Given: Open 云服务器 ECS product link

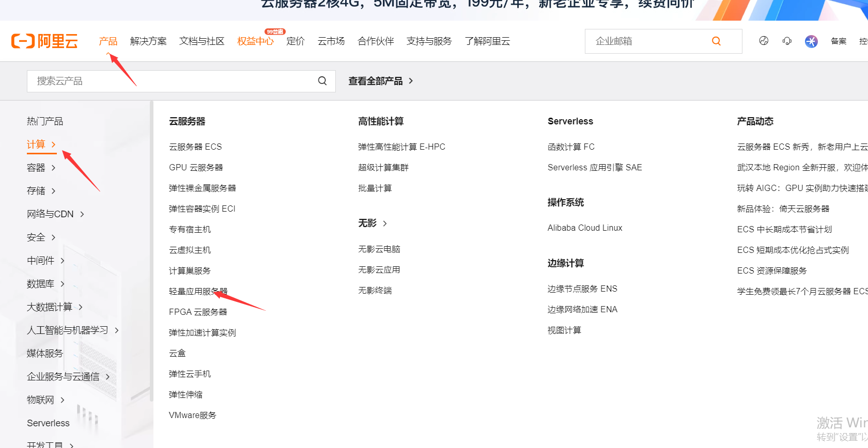Looking at the screenshot, I should [x=195, y=147].
